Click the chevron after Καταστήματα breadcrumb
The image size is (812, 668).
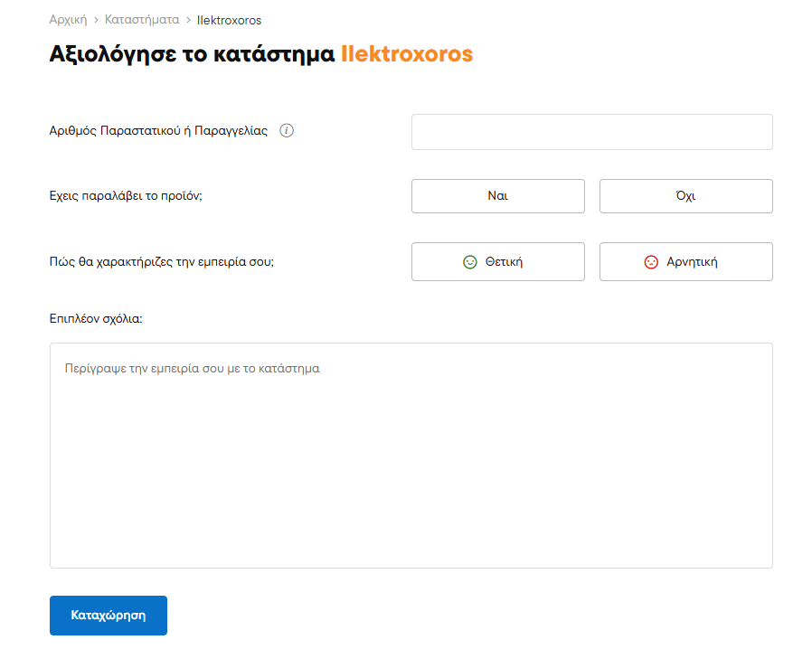tap(188, 20)
